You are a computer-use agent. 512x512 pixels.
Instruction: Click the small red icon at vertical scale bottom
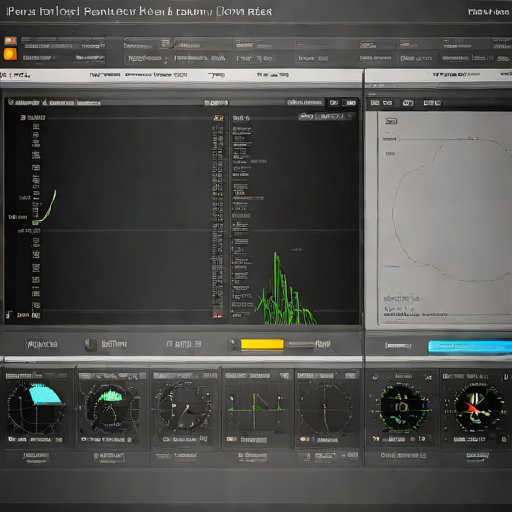[x=217, y=315]
